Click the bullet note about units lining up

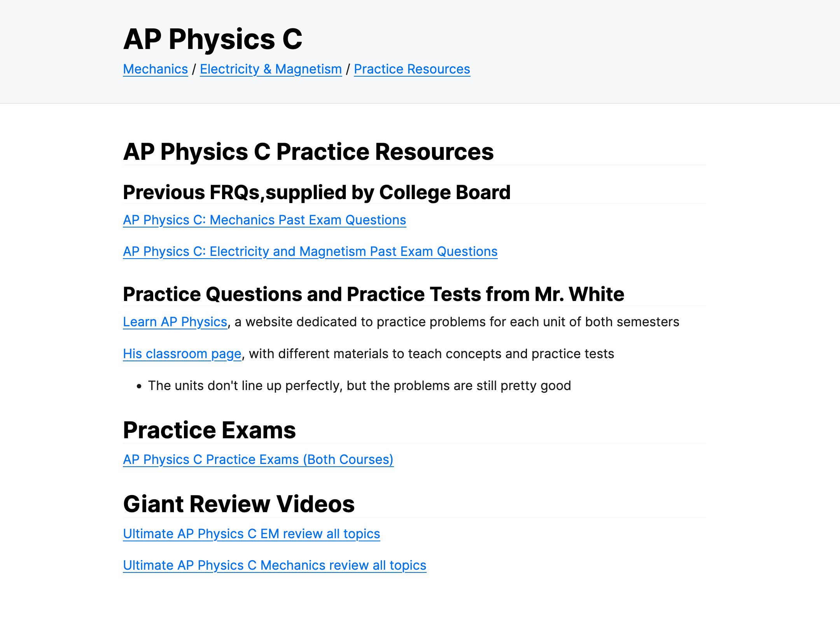point(359,386)
